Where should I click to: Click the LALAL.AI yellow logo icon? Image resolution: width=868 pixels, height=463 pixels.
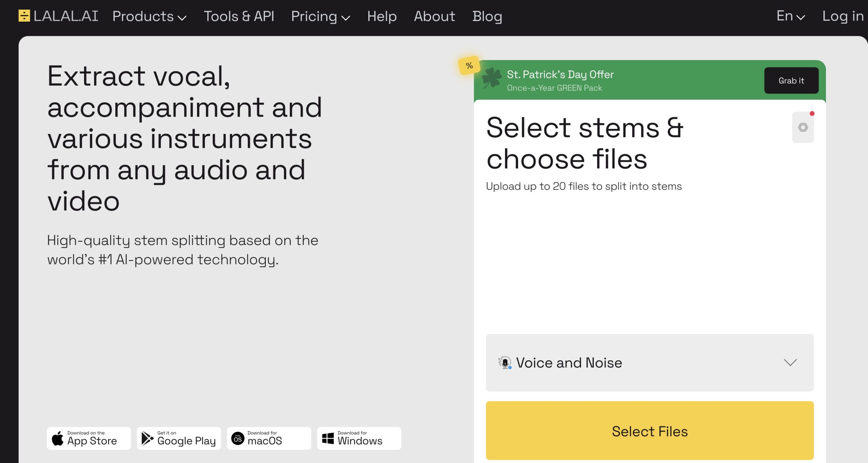click(24, 16)
